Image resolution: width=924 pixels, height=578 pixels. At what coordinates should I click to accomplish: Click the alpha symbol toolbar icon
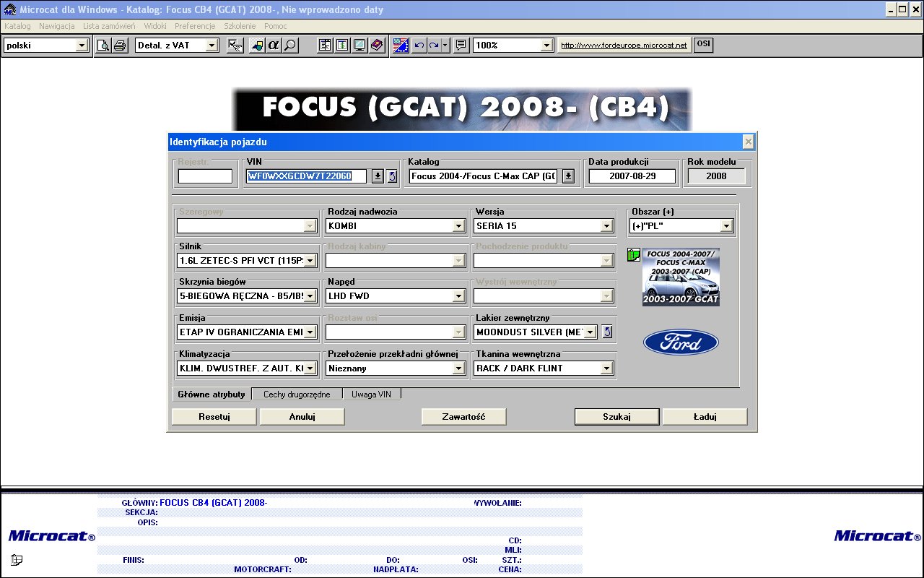tap(274, 46)
